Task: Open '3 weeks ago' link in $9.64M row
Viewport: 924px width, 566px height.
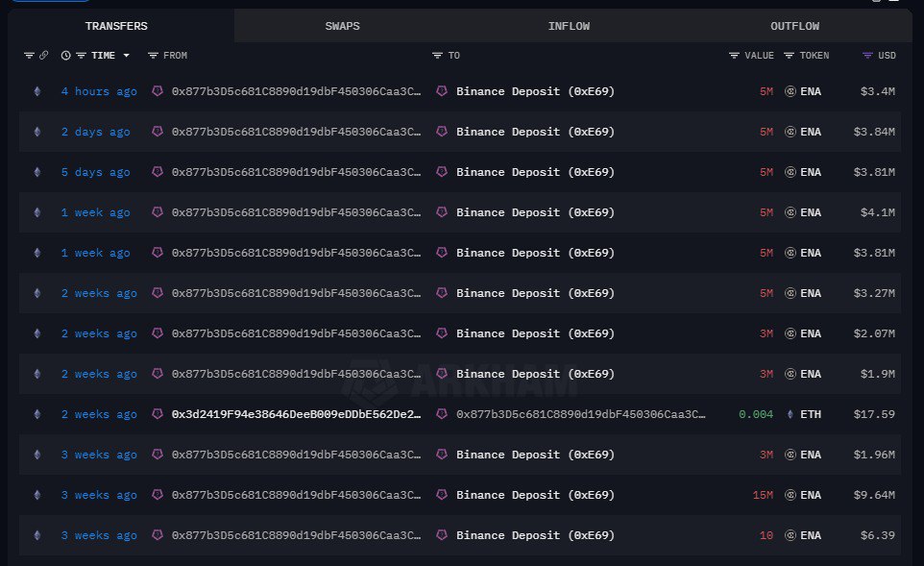Action: point(99,495)
